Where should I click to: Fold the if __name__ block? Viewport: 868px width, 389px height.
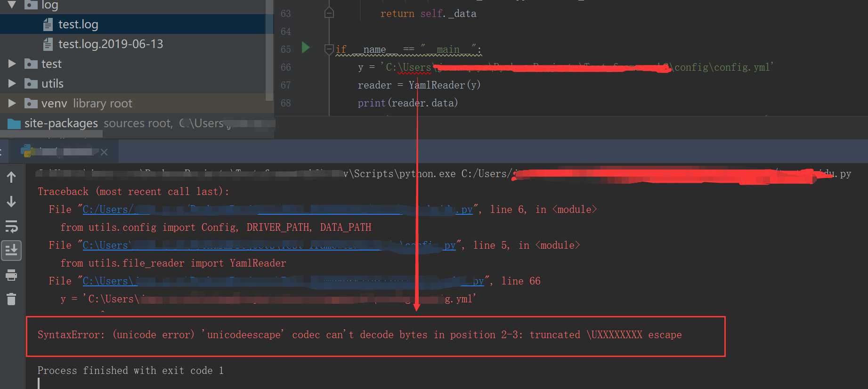pos(329,49)
